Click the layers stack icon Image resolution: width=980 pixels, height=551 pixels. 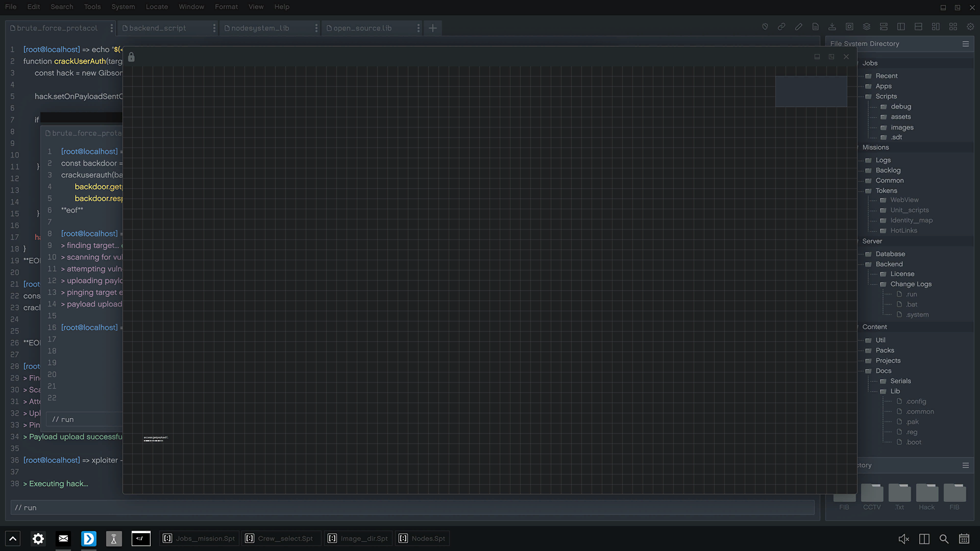tap(867, 27)
